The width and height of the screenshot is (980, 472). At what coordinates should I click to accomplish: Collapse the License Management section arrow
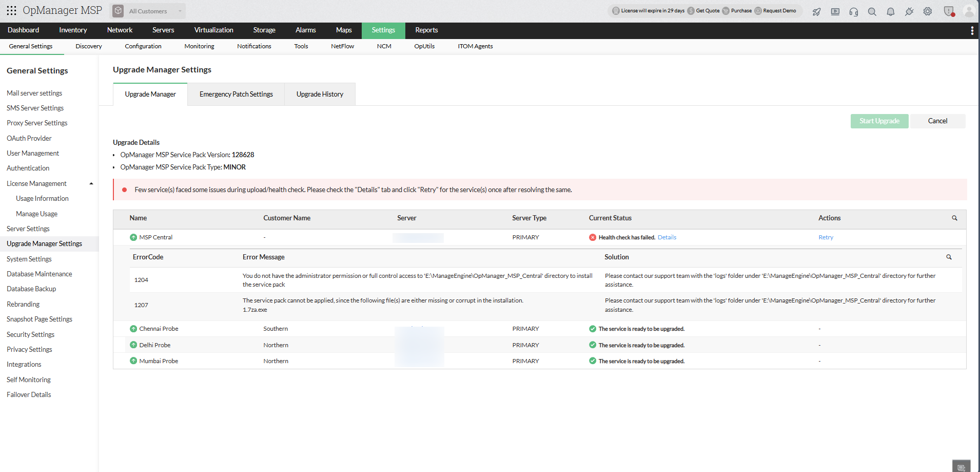[91, 184]
